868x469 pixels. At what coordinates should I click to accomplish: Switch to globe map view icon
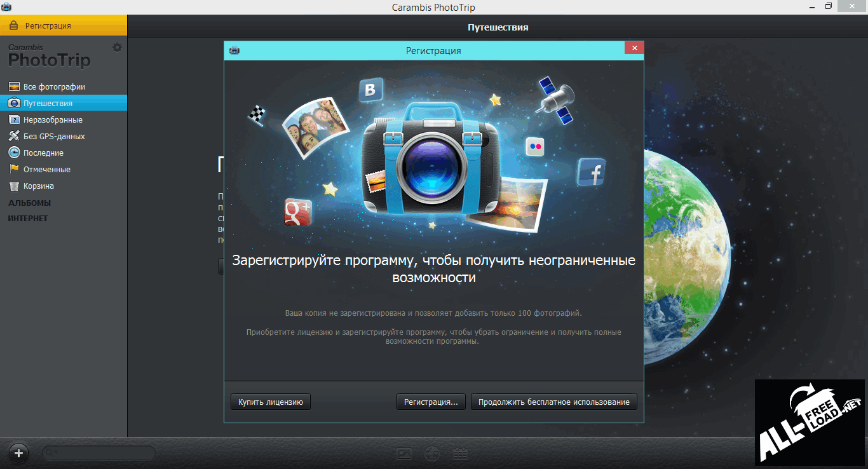432,454
